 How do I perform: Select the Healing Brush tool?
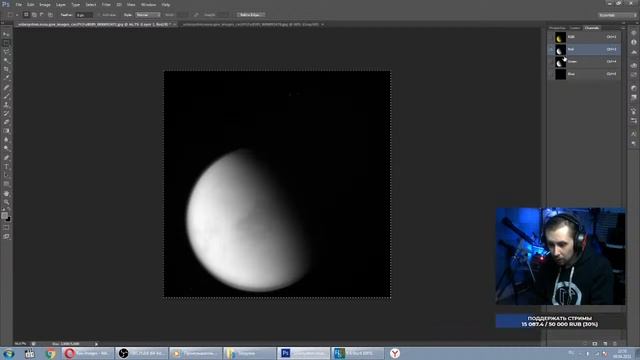(x=6, y=87)
